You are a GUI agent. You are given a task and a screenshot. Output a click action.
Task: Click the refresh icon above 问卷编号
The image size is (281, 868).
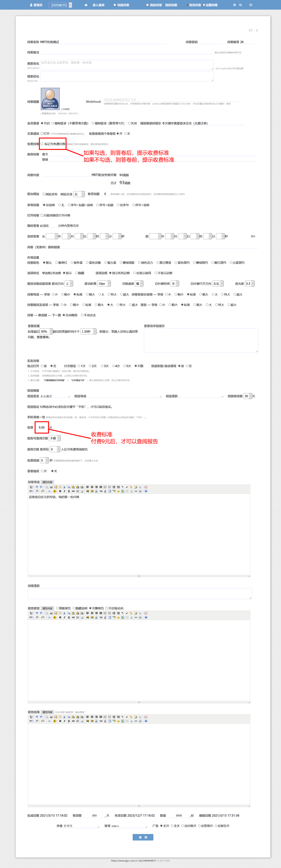251,31
